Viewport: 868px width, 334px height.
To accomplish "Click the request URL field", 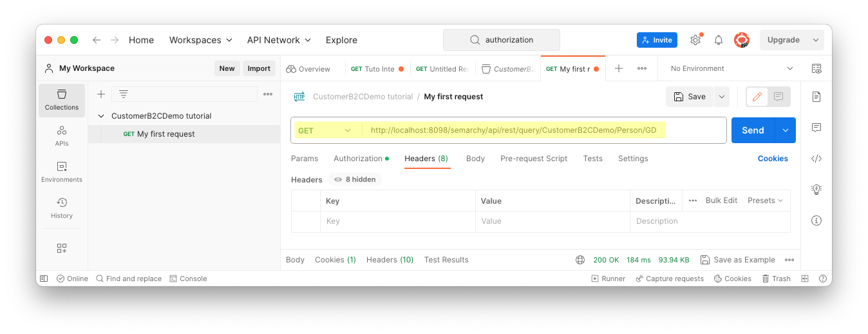I will pyautogui.click(x=544, y=130).
